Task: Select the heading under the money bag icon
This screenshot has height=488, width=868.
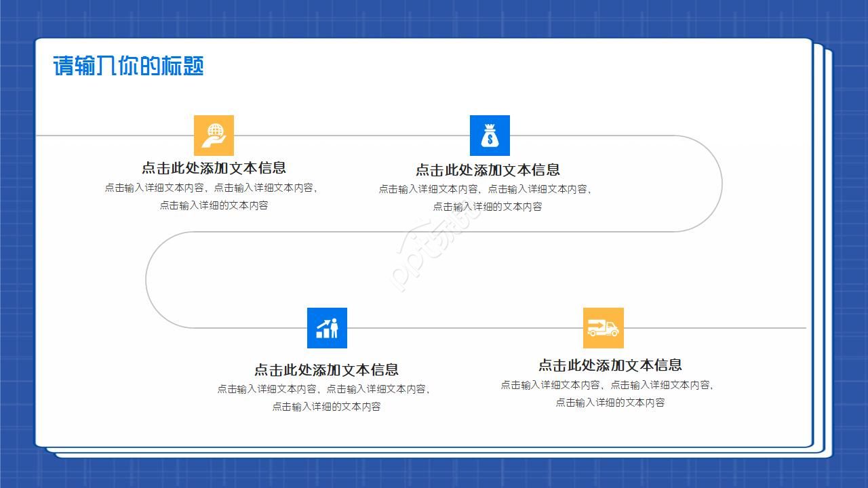Action: pyautogui.click(x=490, y=171)
